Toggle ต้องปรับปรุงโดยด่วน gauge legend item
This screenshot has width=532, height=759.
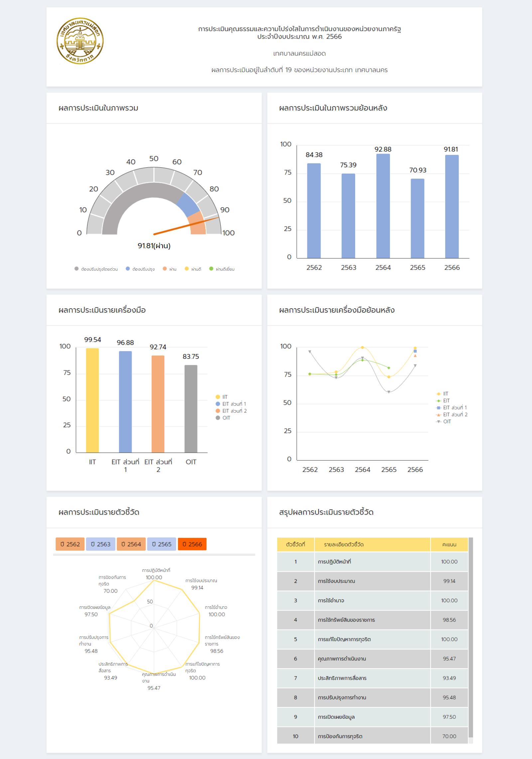(96, 269)
